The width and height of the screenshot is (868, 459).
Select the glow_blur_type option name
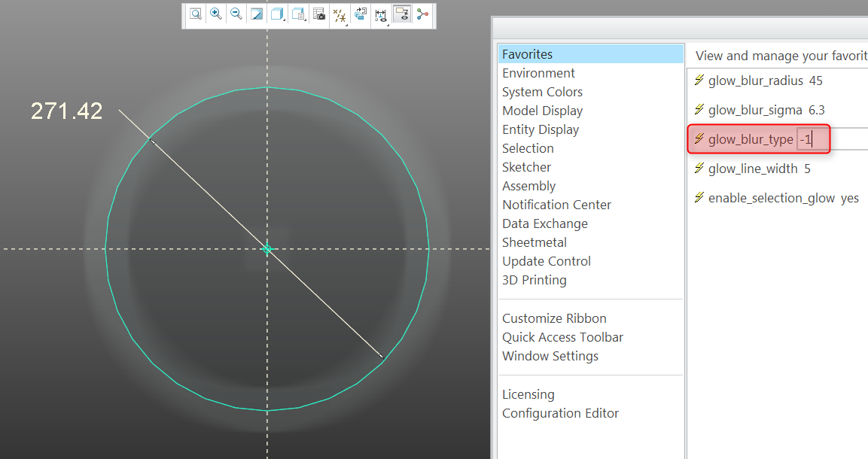(751, 139)
